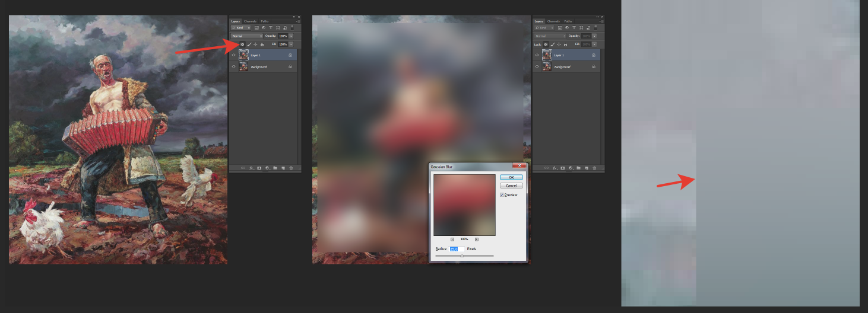
Task: Lock transparent pixels in the blurred painting's Layers panel
Action: click(546, 44)
